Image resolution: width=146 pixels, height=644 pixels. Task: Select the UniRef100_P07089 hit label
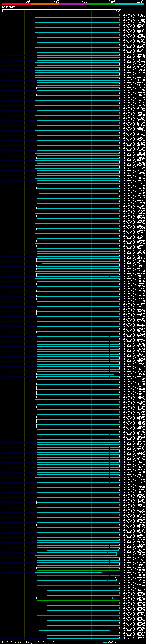pos(134,203)
